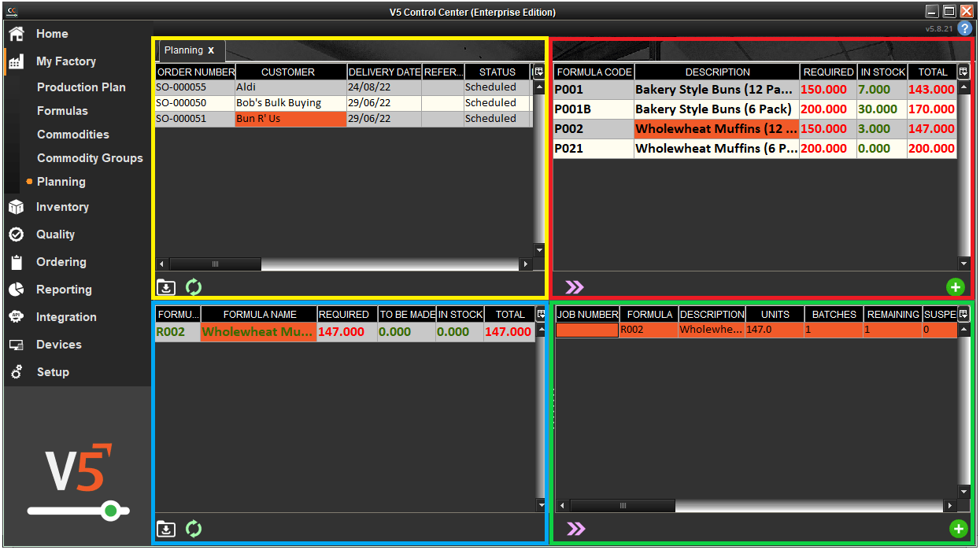Screen dimensions: 980x550
Task: Add a new job with the green plus icon
Action: (957, 529)
